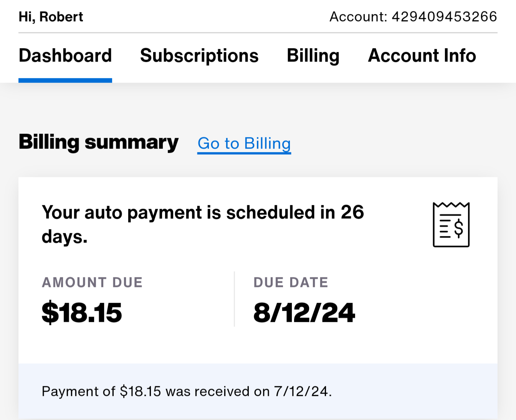Select the Billing tab
Screen dimensions: 516x420
[x=313, y=56]
